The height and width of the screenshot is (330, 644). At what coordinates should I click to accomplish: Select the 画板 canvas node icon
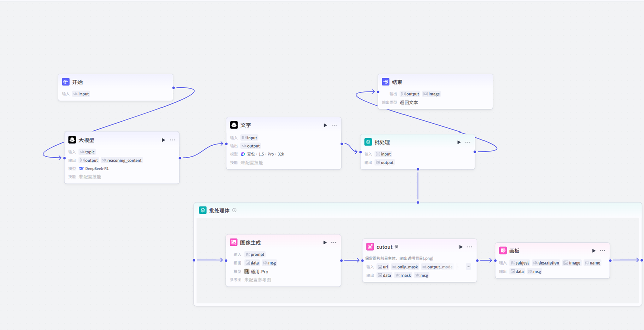(503, 250)
